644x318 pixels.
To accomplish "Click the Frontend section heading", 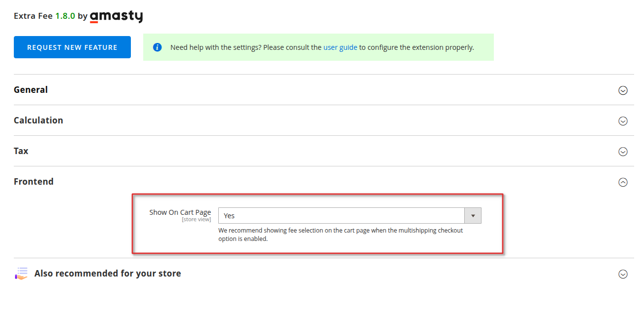I will pos(34,182).
